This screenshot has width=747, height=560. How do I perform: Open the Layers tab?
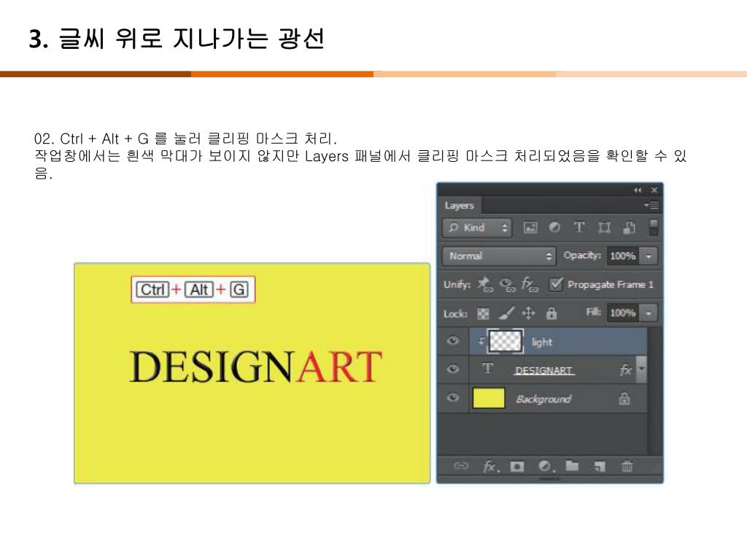(460, 205)
